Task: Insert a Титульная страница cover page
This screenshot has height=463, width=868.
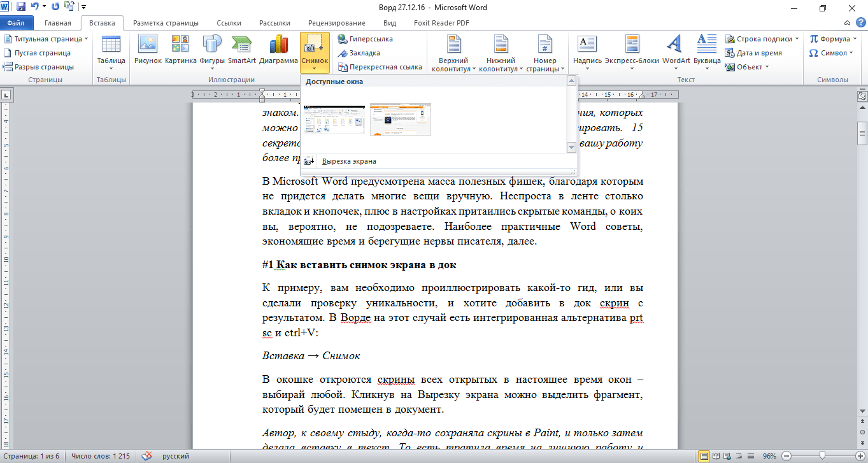Action: click(x=45, y=39)
